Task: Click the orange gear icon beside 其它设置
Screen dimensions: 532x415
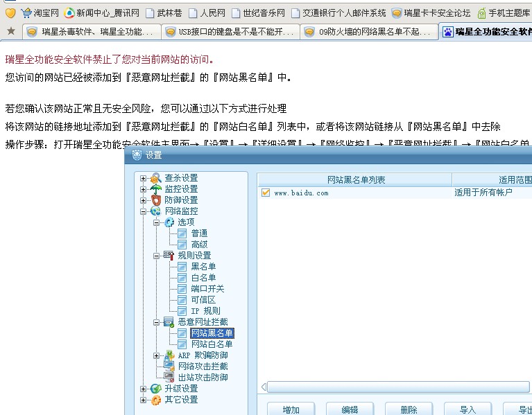Action: (x=156, y=400)
